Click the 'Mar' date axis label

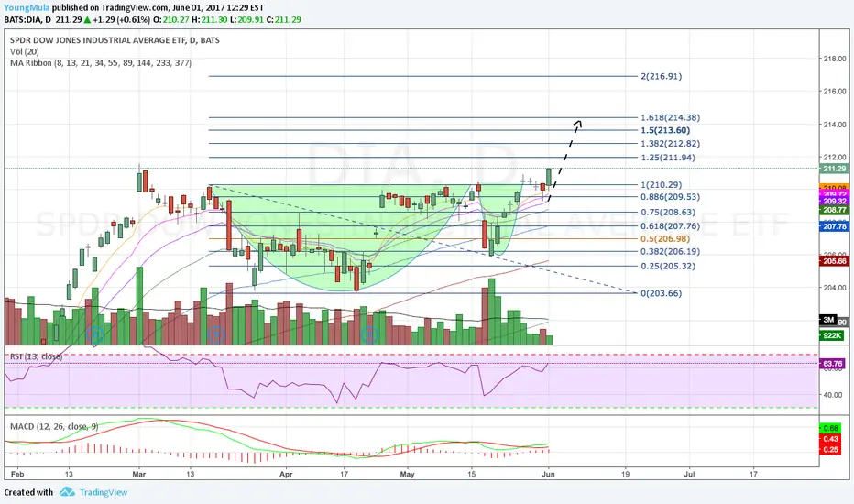139,474
